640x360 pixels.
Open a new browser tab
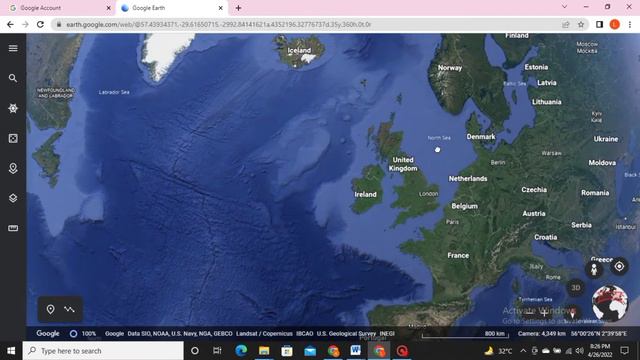pyautogui.click(x=238, y=8)
